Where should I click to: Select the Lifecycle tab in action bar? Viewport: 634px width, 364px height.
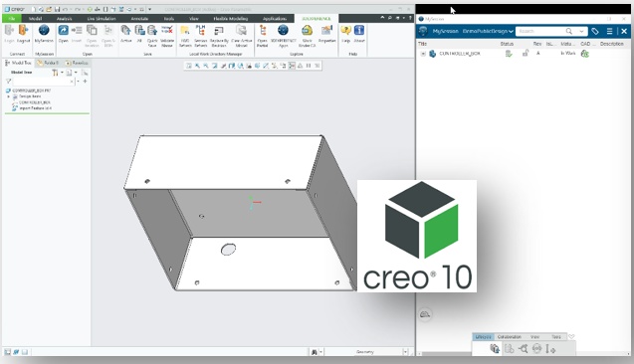tap(483, 337)
